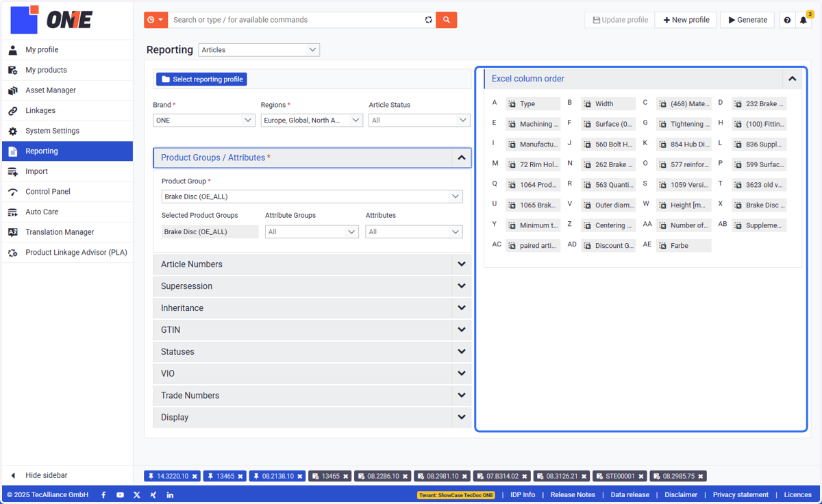Open My products page
The image size is (822, 504).
[x=67, y=70]
